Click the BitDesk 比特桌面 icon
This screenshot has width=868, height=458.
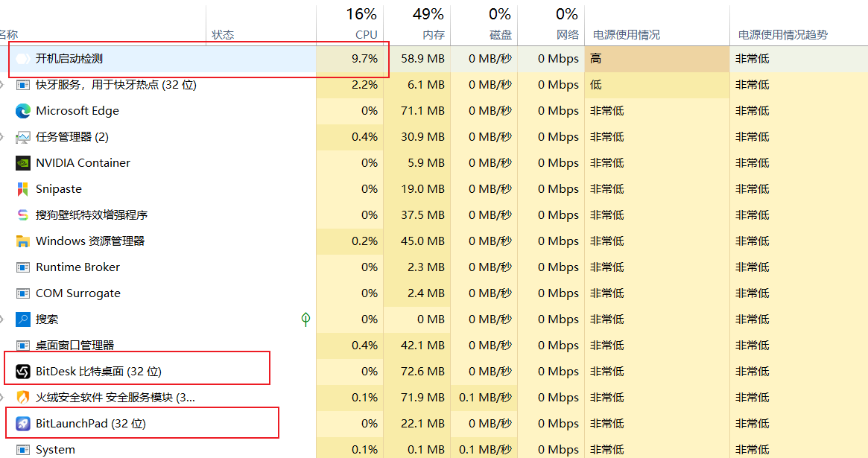23,371
